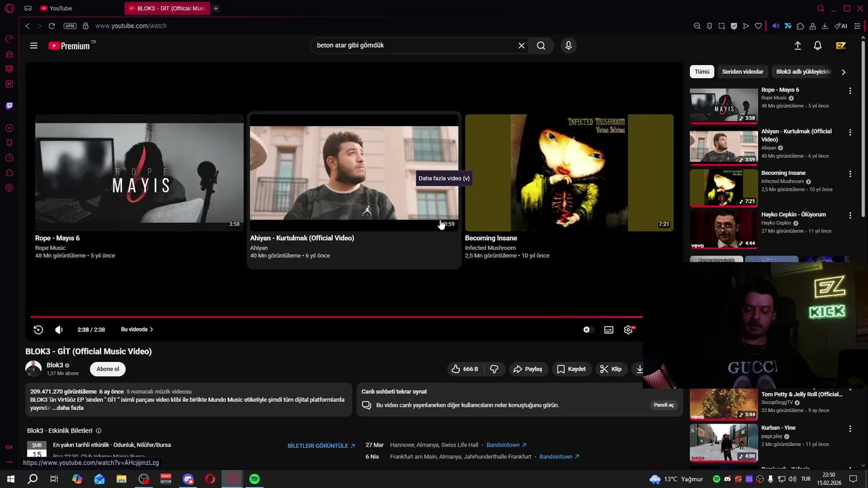868x488 pixels.
Task: Open live chat replay with 'Paneli aç'
Action: [x=664, y=405]
